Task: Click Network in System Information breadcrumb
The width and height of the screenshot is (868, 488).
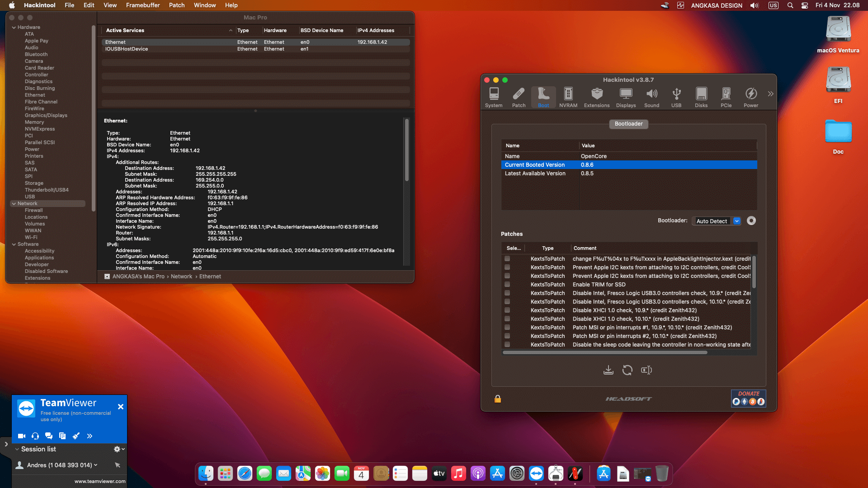Action: (181, 277)
